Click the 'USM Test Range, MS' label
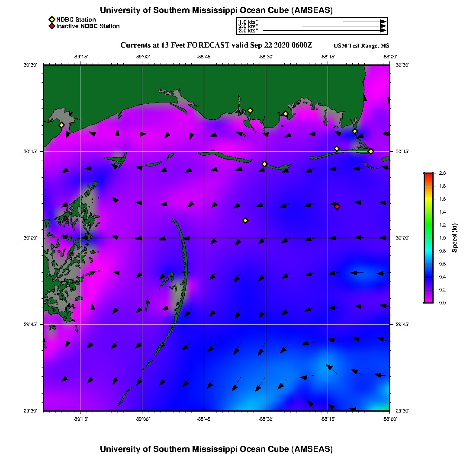The height and width of the screenshot is (454, 476). tap(361, 46)
